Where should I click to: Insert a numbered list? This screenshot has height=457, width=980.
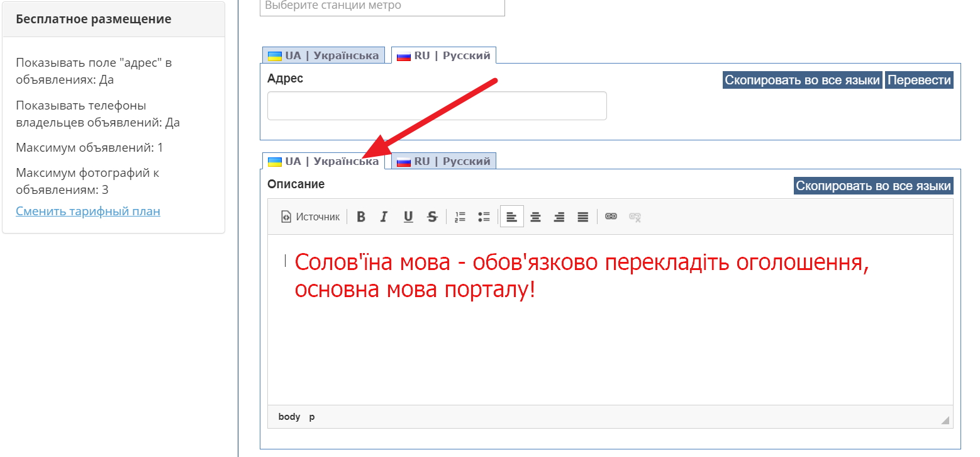click(460, 217)
